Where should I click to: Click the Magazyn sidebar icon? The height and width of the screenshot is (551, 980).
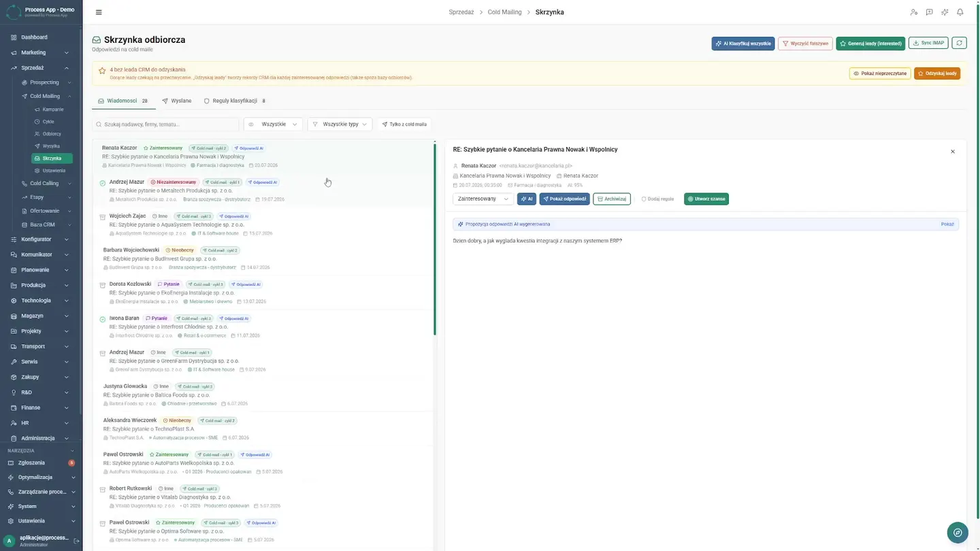14,316
